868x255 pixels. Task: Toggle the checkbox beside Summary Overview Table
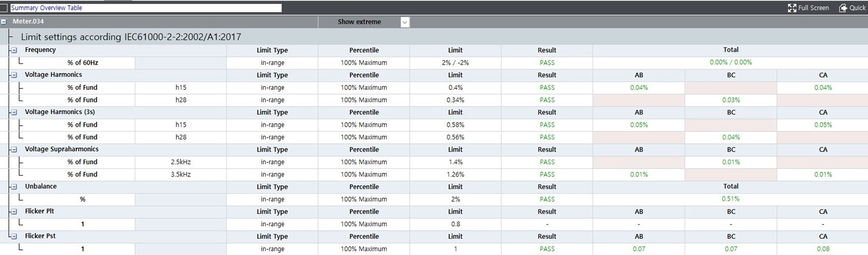(x=4, y=8)
